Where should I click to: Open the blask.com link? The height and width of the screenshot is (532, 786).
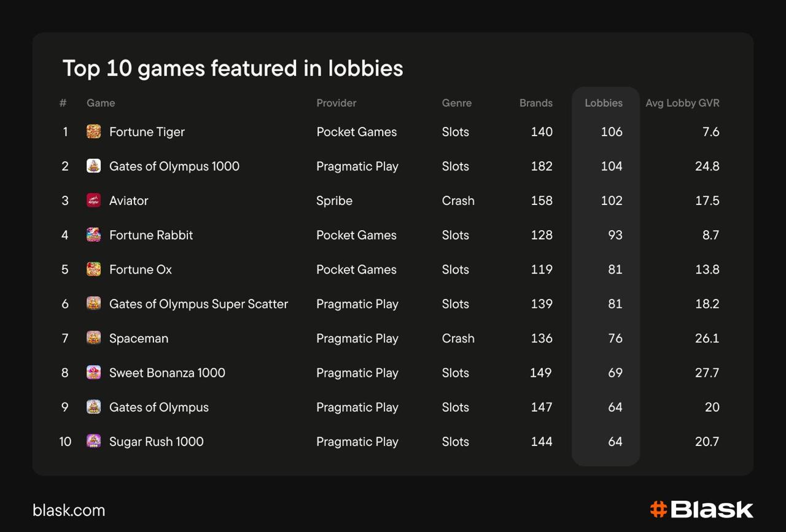point(69,510)
